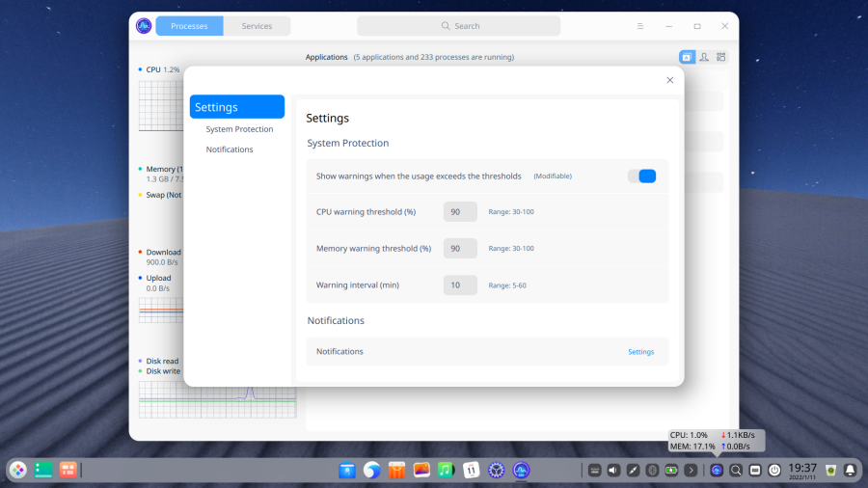Click the power button tray icon

pyautogui.click(x=774, y=471)
